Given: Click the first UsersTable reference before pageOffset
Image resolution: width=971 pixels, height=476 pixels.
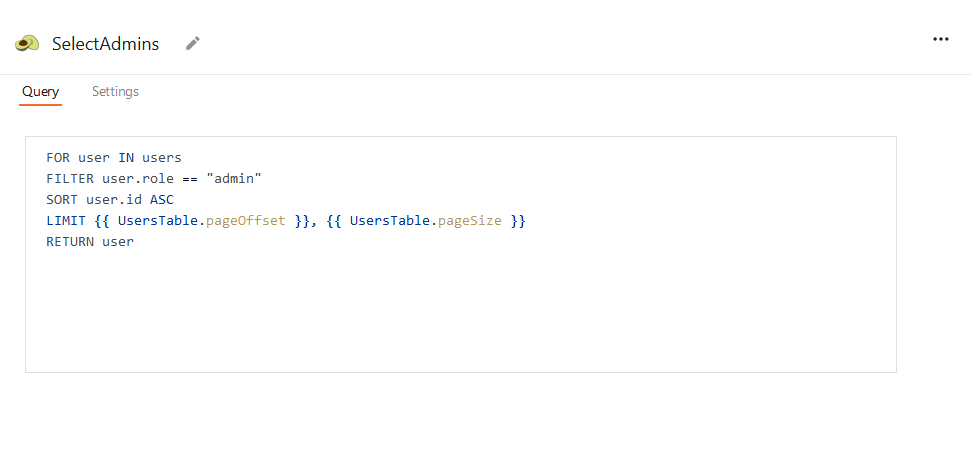Looking at the screenshot, I should [x=158, y=220].
